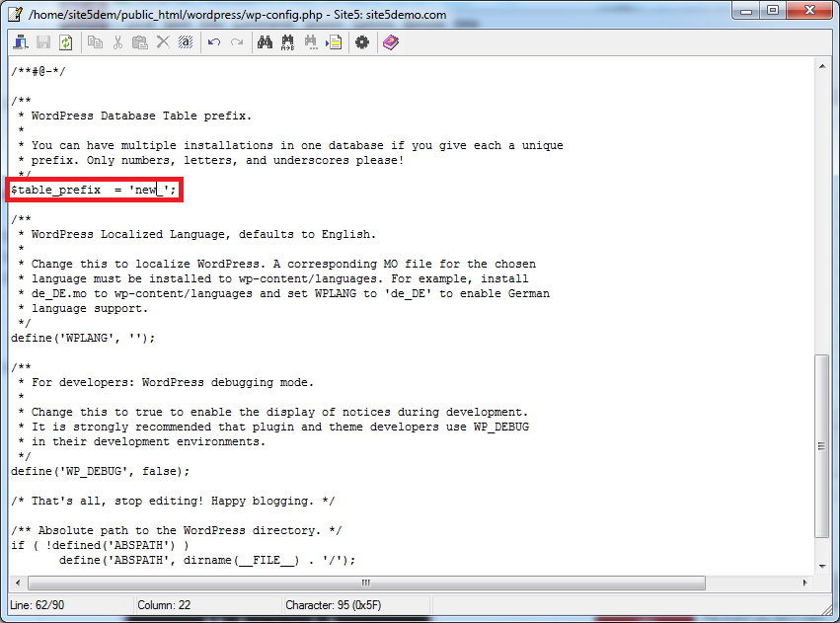Open Preferences with the gear icon
Screen dimensions: 840x623
click(362, 42)
